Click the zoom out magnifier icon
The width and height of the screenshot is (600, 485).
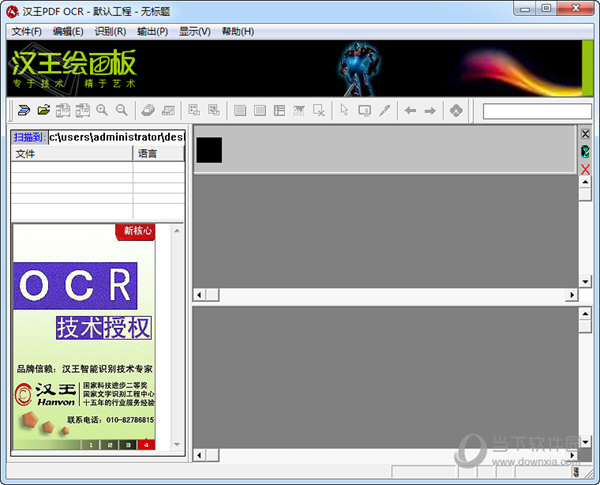coord(122,111)
